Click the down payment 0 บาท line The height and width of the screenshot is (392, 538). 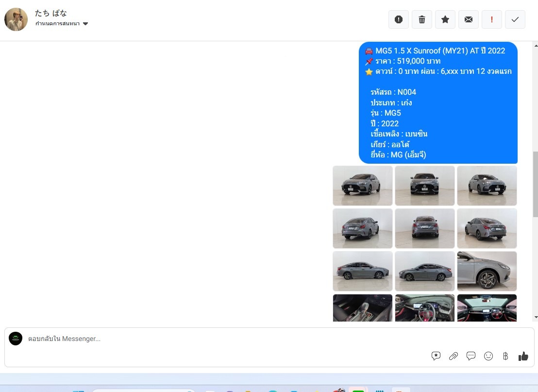(443, 71)
